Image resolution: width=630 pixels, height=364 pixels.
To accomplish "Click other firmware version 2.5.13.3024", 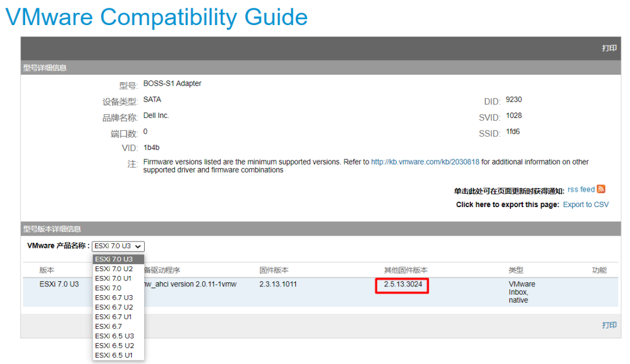I will 403,285.
